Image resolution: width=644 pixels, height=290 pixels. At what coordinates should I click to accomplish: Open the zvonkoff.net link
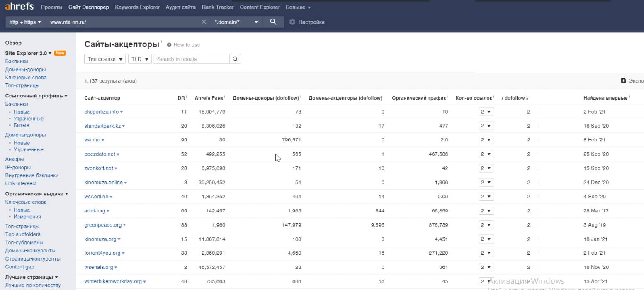(99, 168)
